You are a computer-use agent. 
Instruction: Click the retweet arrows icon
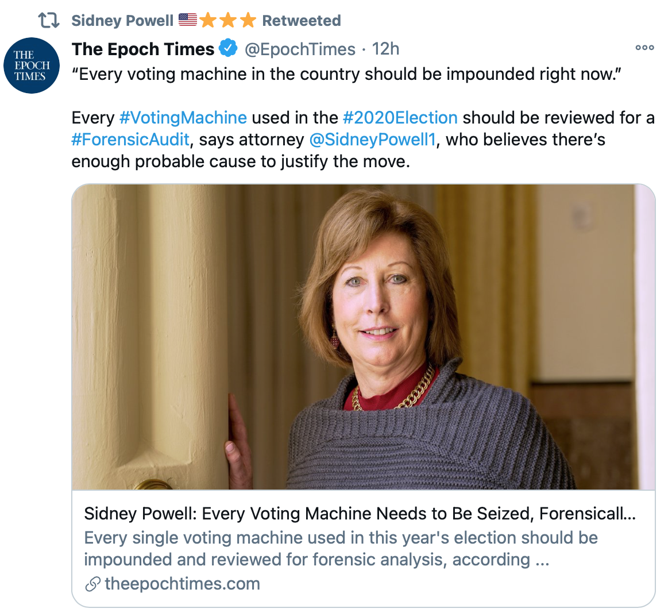click(49, 21)
